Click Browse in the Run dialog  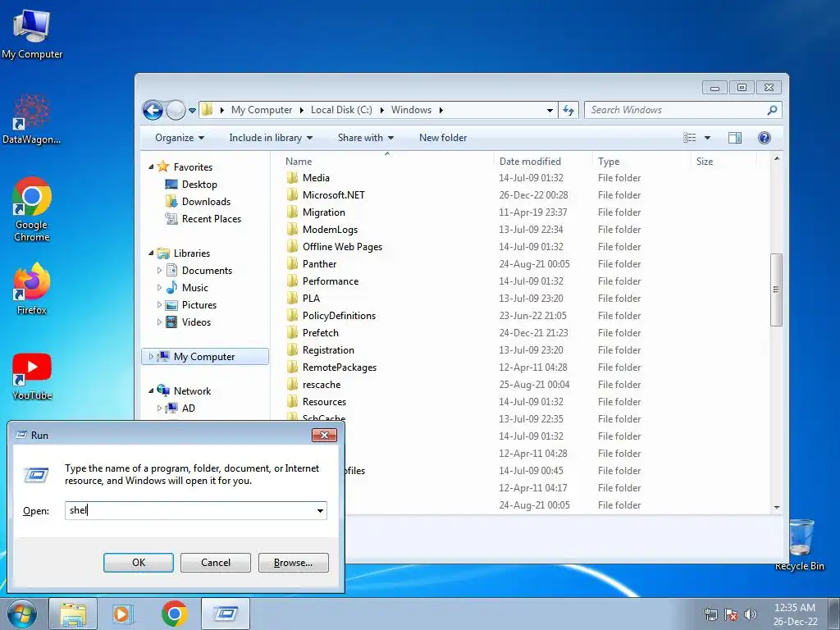pos(293,563)
